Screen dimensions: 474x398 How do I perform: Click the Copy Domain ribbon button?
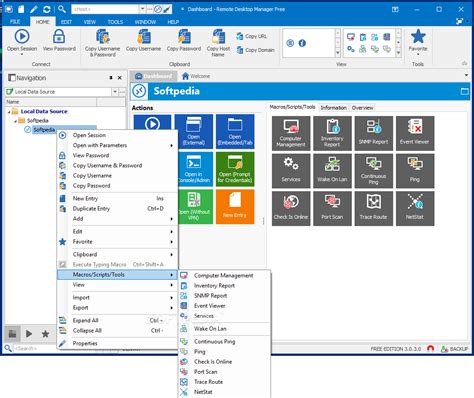point(255,50)
